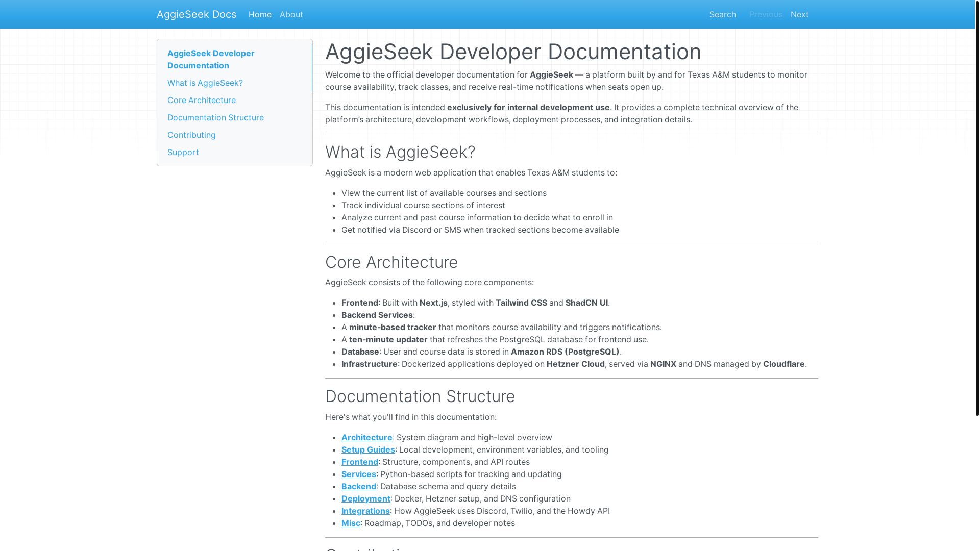This screenshot has height=551, width=980.
Task: Jump to What is AggieSeek? section
Action: pos(205,83)
